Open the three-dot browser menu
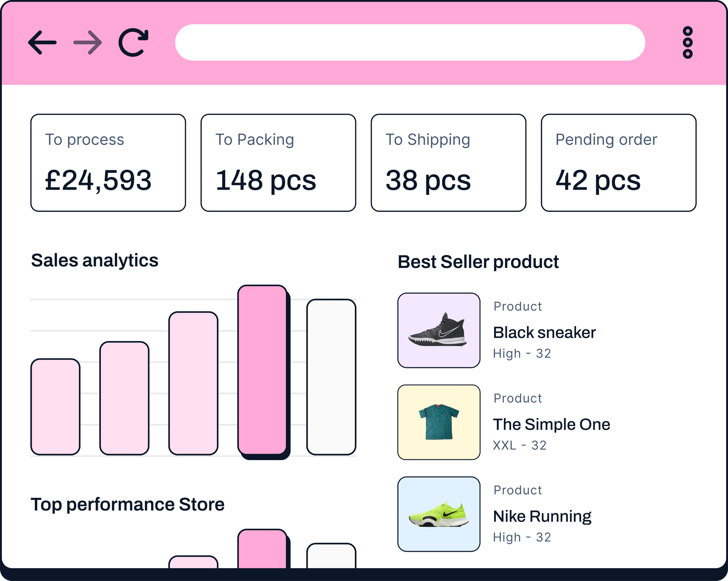Image resolution: width=728 pixels, height=581 pixels. 687,42
